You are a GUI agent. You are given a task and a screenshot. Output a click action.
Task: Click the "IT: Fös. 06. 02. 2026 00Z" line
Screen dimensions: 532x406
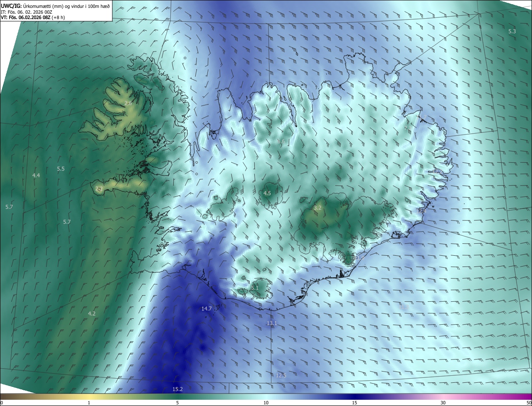coord(26,12)
